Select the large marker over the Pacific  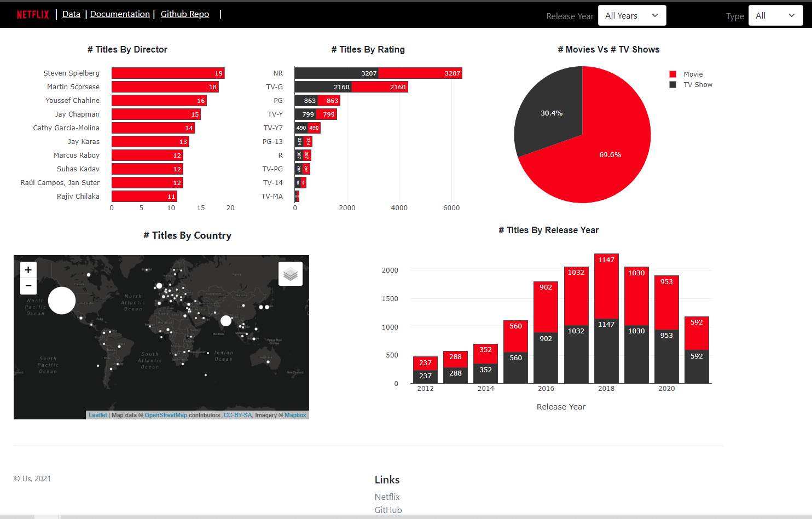(x=61, y=301)
